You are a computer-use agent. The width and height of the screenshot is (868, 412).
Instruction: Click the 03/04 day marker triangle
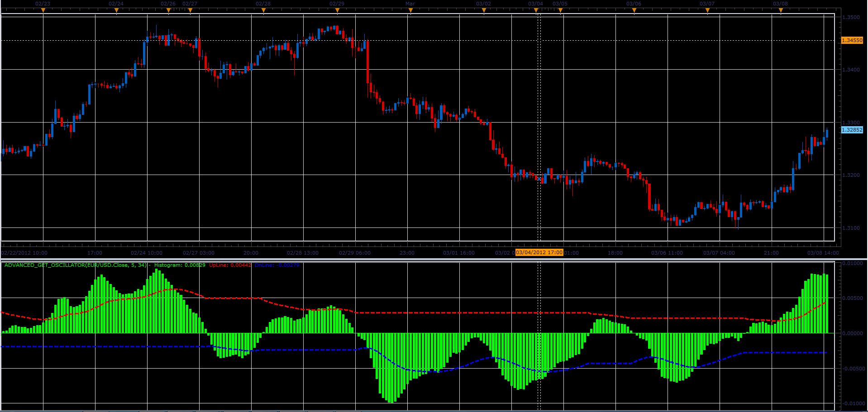tap(536, 10)
